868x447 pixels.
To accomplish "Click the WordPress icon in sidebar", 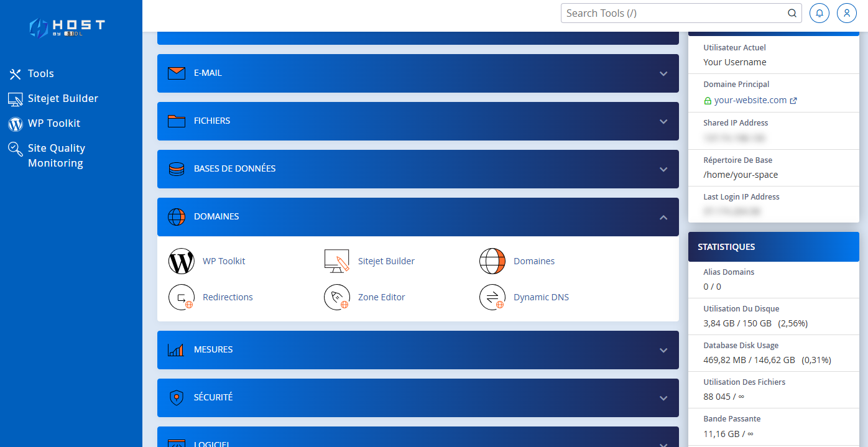I will (x=15, y=124).
